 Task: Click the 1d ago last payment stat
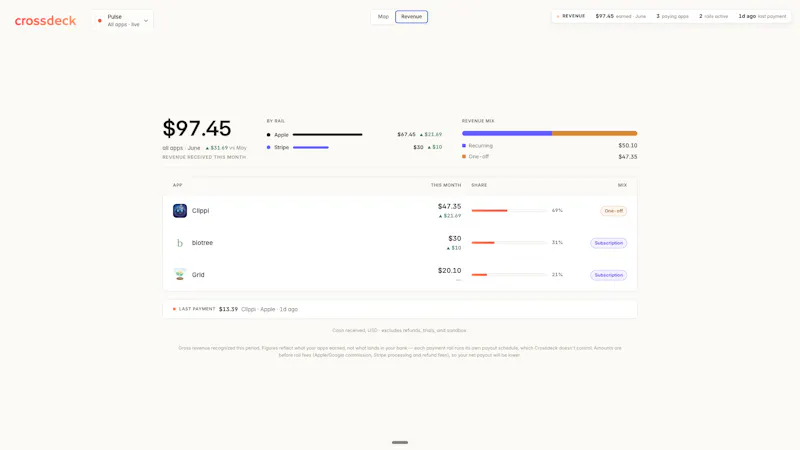[762, 16]
